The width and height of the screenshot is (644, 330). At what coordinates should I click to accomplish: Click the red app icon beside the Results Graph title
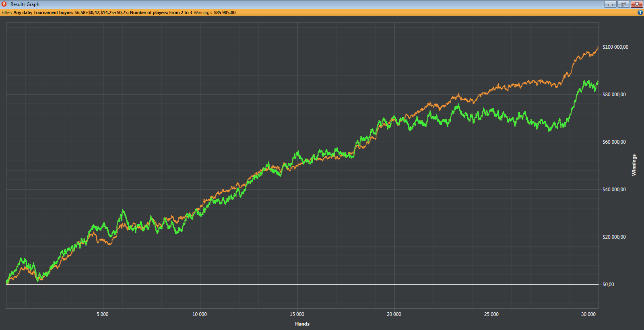[4, 4]
